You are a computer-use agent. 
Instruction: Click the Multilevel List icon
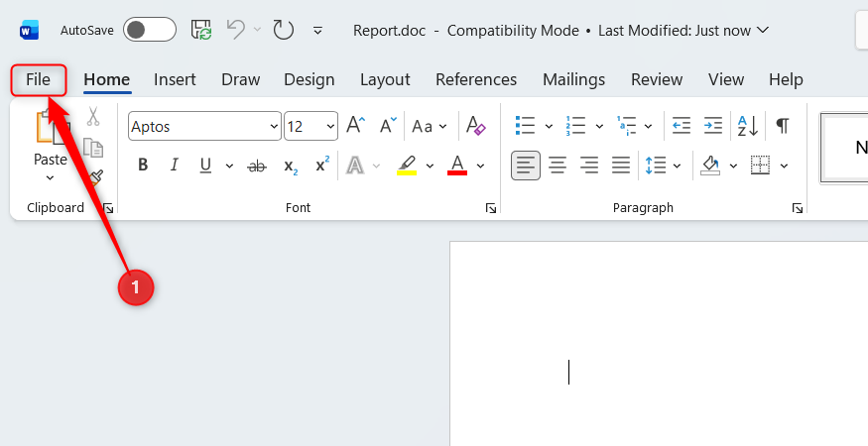point(626,126)
